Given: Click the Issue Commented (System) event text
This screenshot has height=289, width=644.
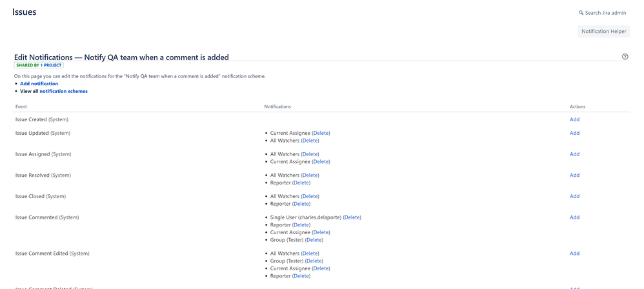Looking at the screenshot, I should pos(47,217).
